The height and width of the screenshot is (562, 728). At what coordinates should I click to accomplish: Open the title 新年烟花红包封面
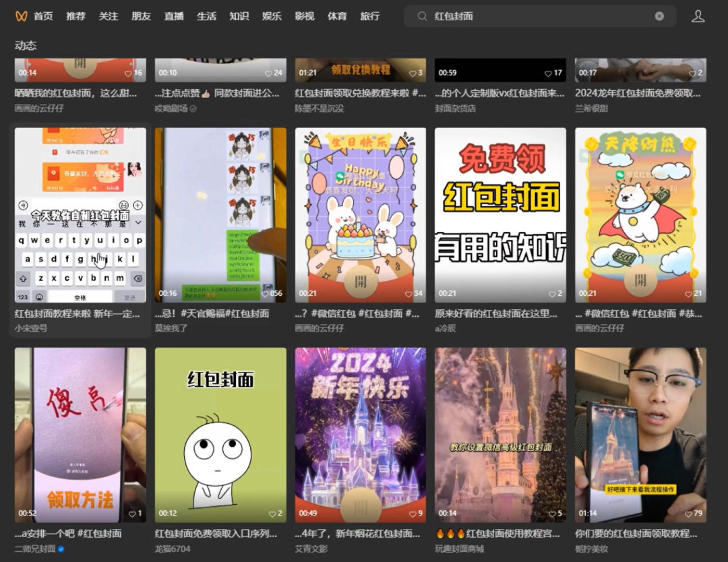coord(357,534)
